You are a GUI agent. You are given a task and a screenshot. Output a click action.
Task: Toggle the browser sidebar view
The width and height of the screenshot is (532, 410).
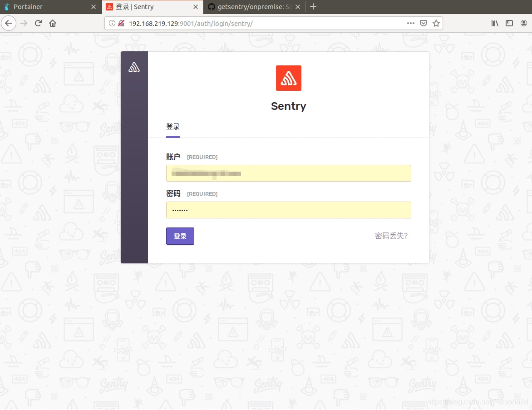[509, 24]
